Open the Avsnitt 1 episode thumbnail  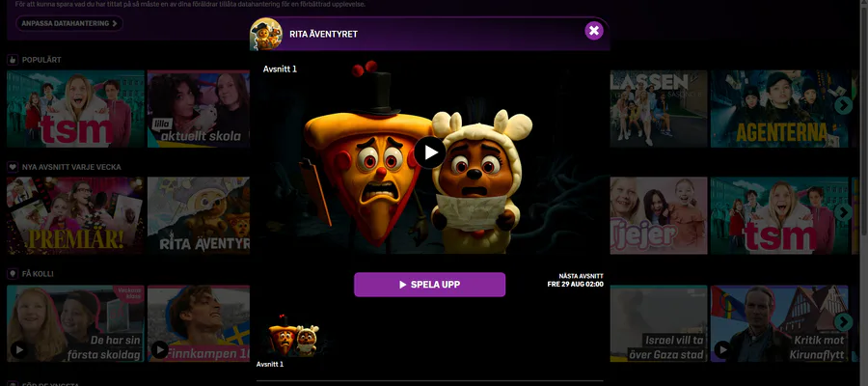293,336
